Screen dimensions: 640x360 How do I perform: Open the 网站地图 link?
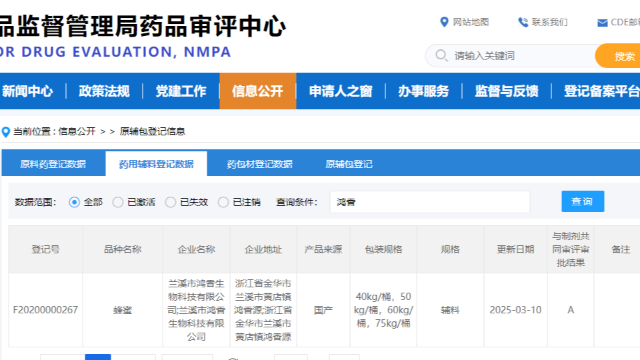tap(471, 22)
